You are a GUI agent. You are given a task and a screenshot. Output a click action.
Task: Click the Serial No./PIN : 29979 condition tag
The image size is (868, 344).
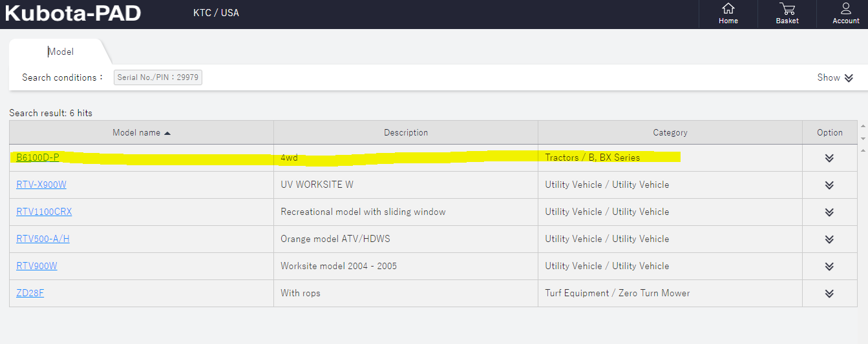pos(158,77)
